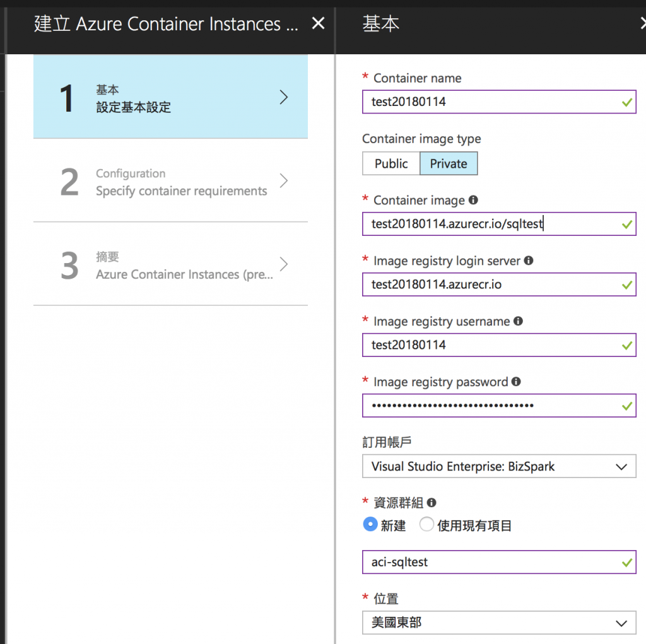The image size is (646, 644).
Task: Click chevron arrow of step 1
Action: 283,97
